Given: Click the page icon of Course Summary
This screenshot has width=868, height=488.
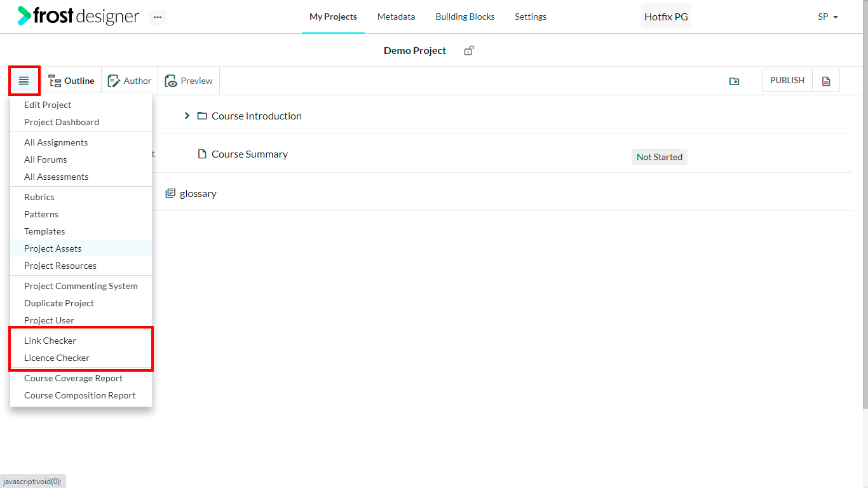Looking at the screenshot, I should coord(202,154).
